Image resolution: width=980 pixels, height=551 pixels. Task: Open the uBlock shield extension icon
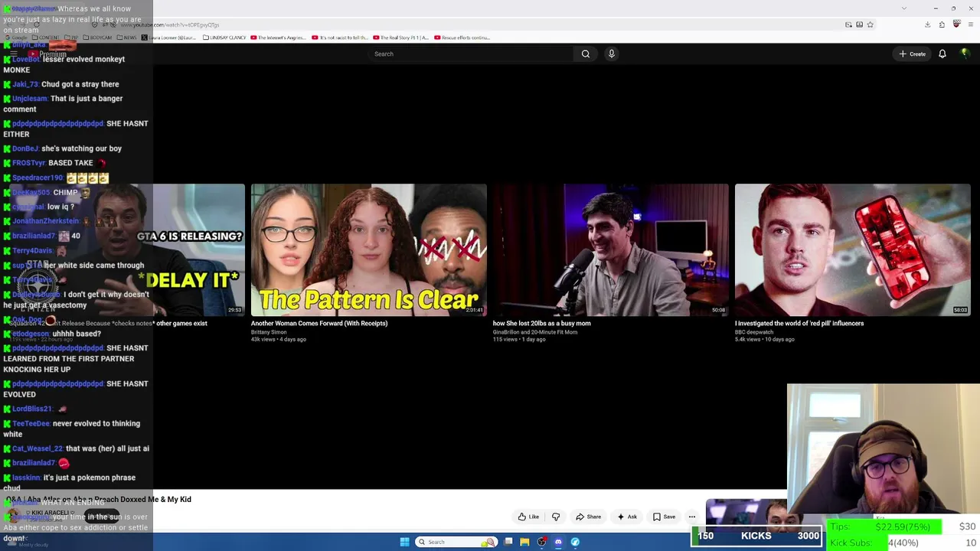(956, 24)
